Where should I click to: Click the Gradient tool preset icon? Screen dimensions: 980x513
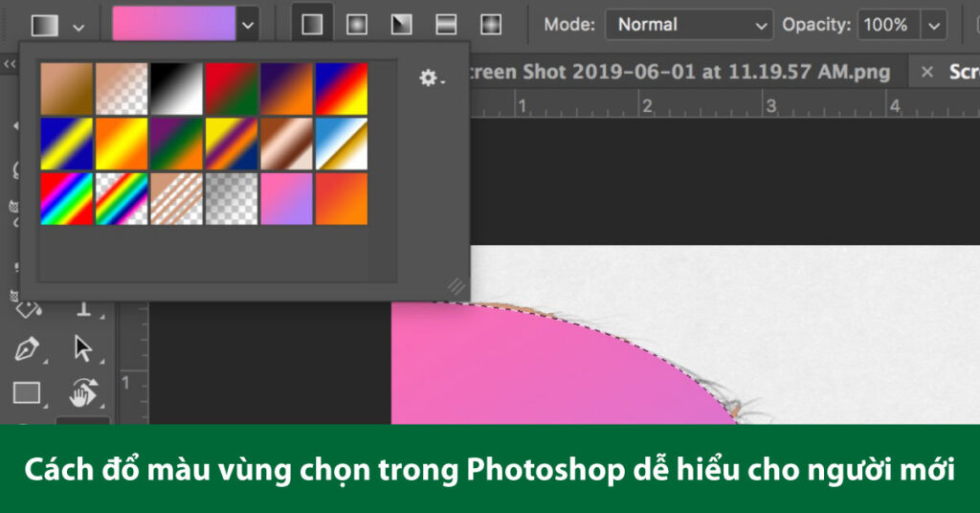pyautogui.click(x=45, y=26)
